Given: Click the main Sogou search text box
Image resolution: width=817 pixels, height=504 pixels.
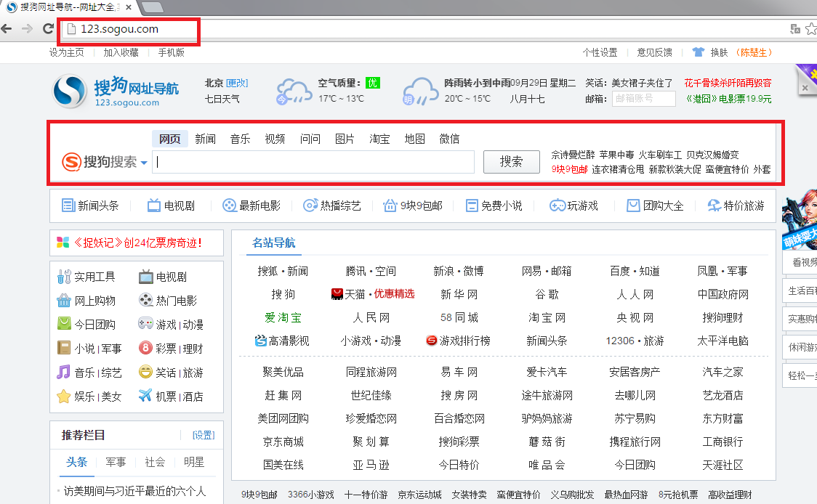Looking at the screenshot, I should 313,162.
